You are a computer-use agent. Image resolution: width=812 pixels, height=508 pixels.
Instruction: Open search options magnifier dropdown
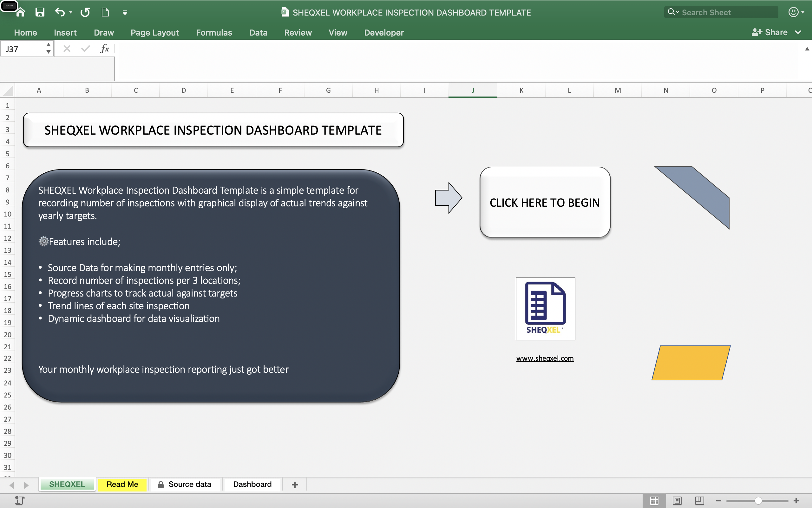click(673, 12)
